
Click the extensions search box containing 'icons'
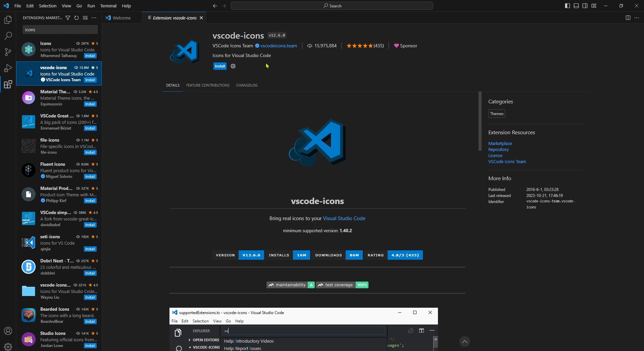coord(60,30)
